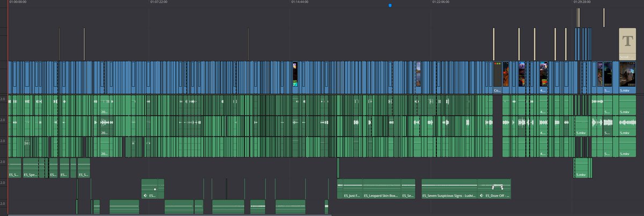The width and height of the screenshot is (644, 216).
Task: Select the 5.mkv video clip thumbnail under the title
Action: [x=627, y=78]
